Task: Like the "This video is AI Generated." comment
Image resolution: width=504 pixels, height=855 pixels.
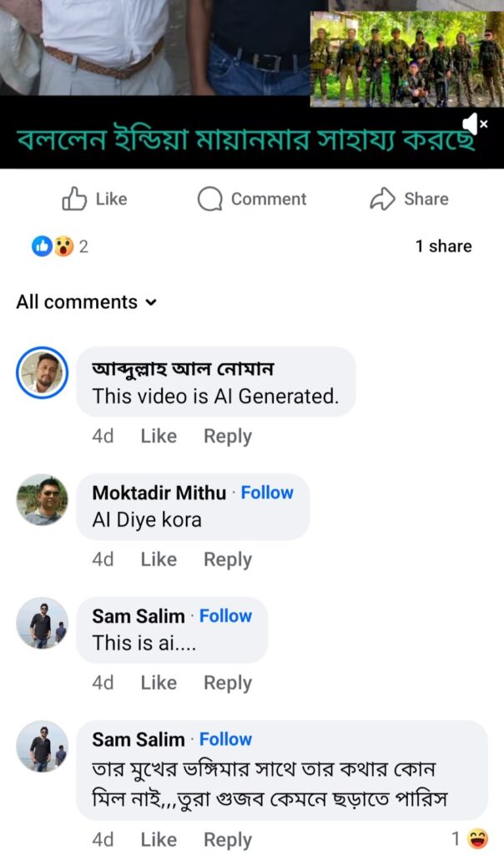Action: tap(159, 436)
